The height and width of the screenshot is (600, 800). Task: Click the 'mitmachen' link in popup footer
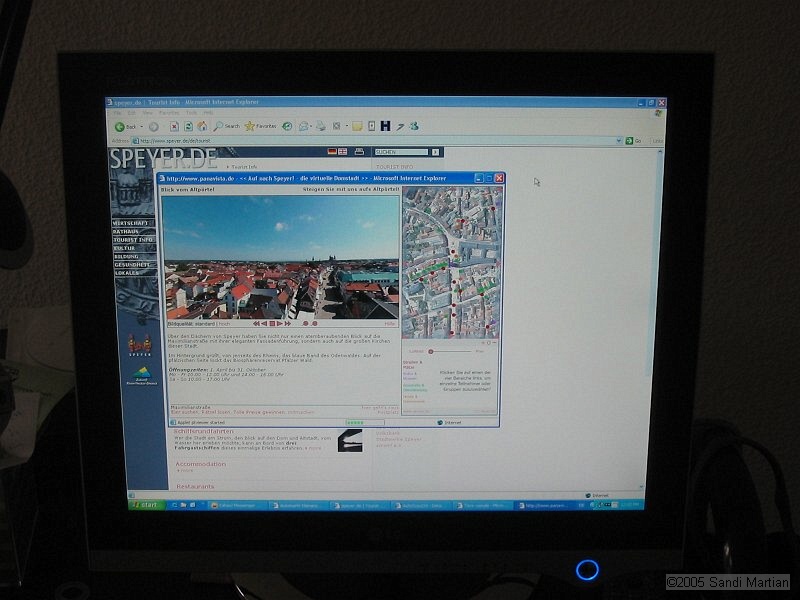pos(301,412)
